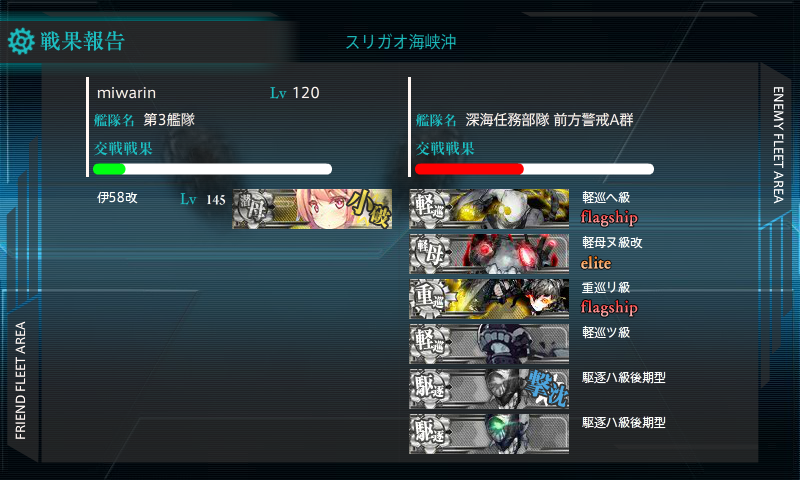Select the 軽巡ヘ級 flagship enemy banner
Viewport: 800px width, 480px height.
(x=489, y=208)
